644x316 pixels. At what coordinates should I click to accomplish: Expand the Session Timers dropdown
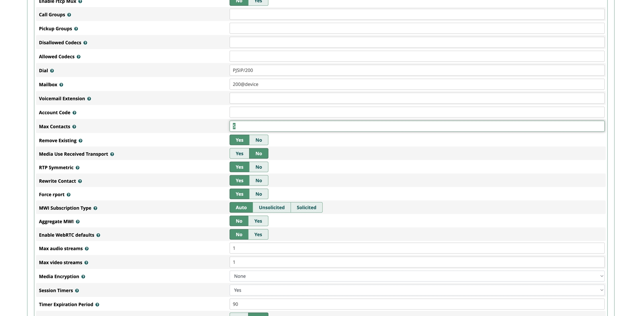[417, 290]
